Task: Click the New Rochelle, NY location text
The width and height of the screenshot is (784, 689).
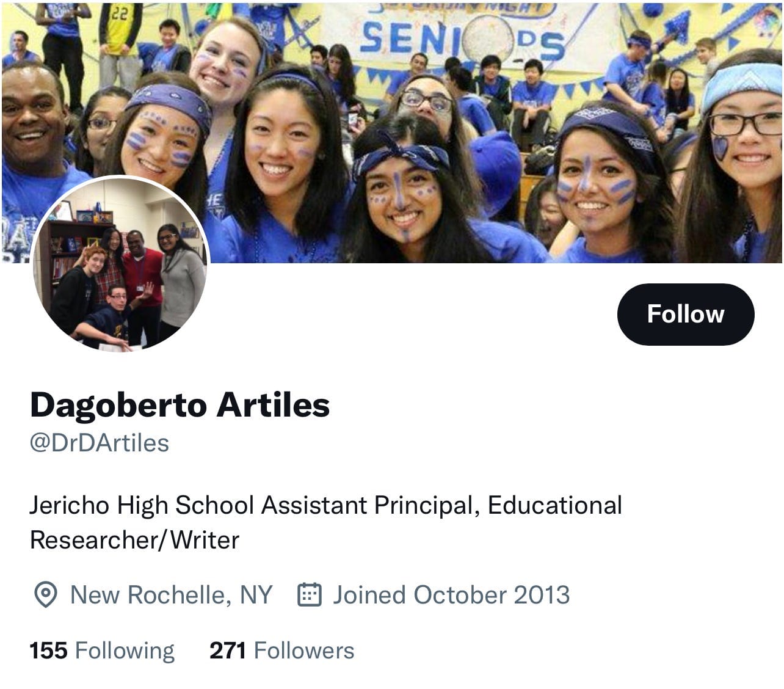Action: coord(172,595)
